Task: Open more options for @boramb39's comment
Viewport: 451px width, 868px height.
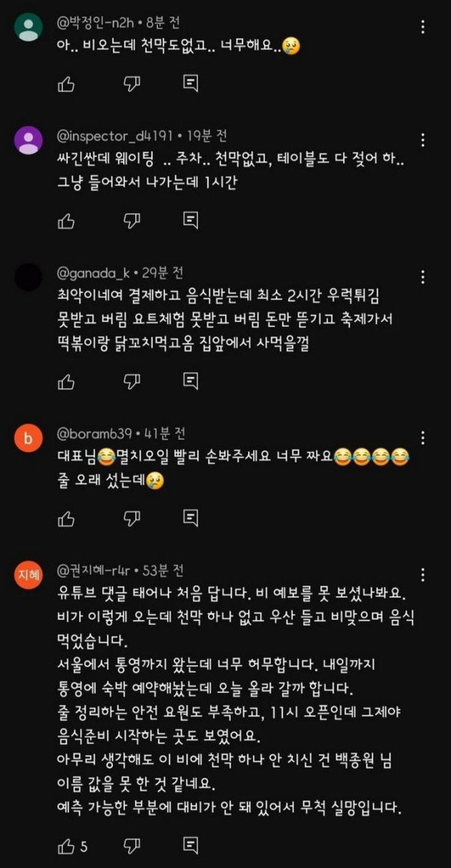Action: (x=422, y=437)
